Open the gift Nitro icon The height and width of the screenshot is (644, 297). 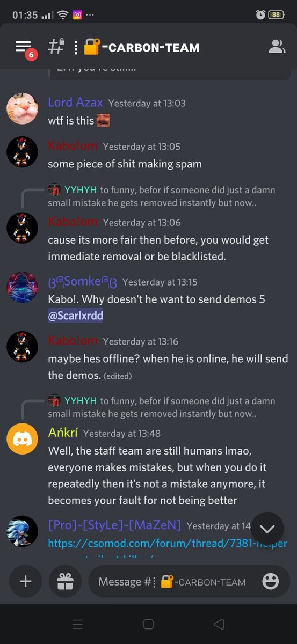tap(65, 581)
